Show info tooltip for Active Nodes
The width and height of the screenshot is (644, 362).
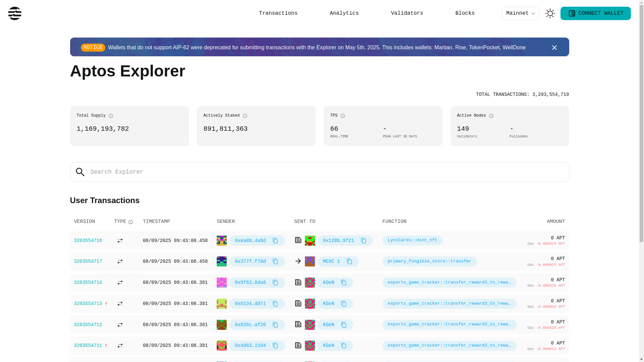pos(491,116)
